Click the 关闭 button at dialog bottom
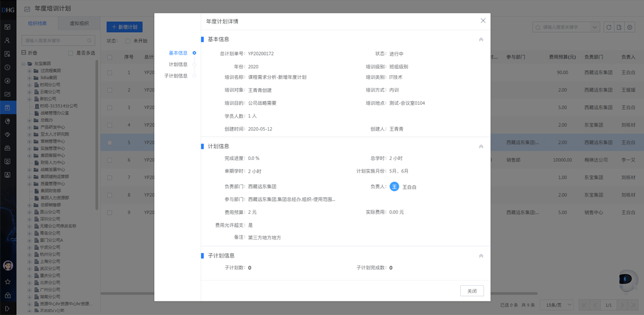This screenshot has width=644, height=315. 472,291
